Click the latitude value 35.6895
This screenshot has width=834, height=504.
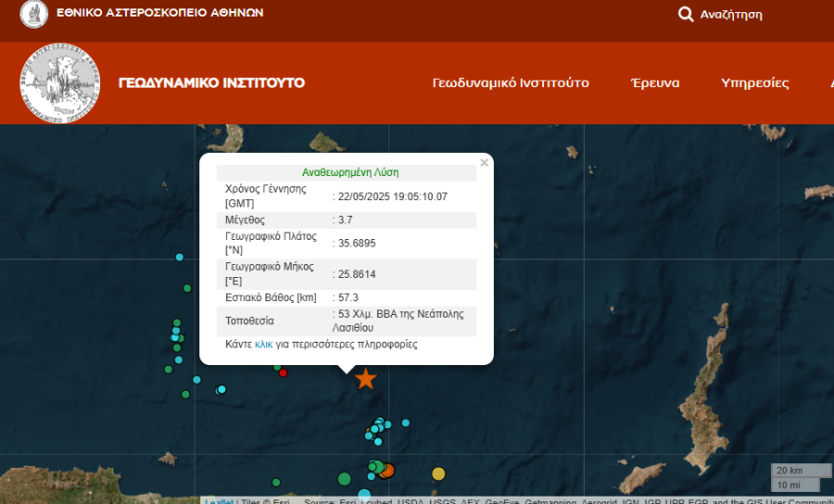(x=357, y=244)
